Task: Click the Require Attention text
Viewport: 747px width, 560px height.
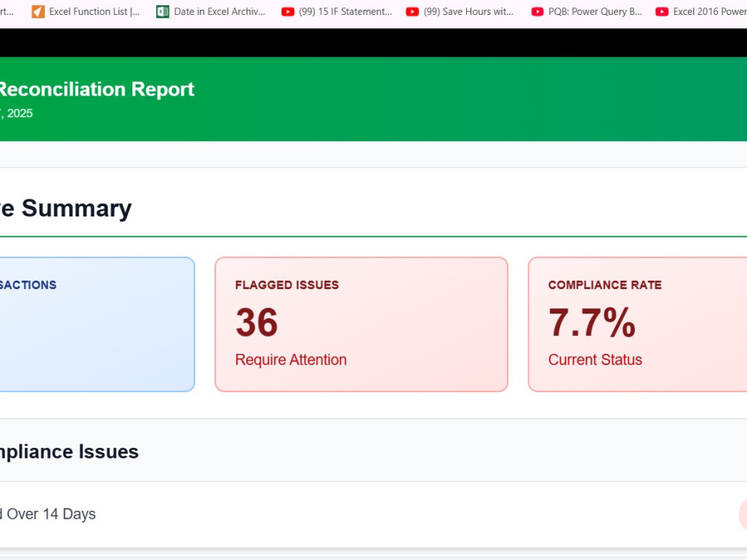Action: (291, 360)
